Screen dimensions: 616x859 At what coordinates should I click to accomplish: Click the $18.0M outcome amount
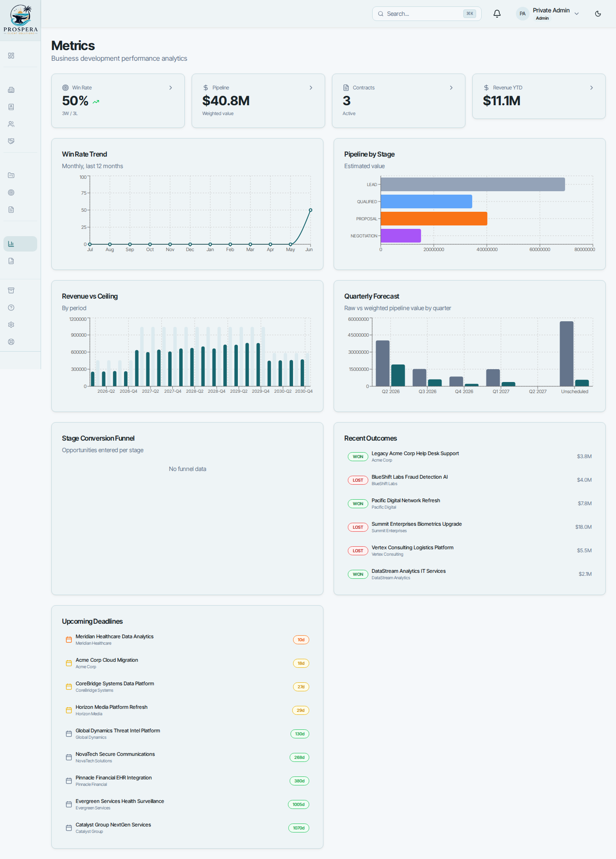point(583,527)
